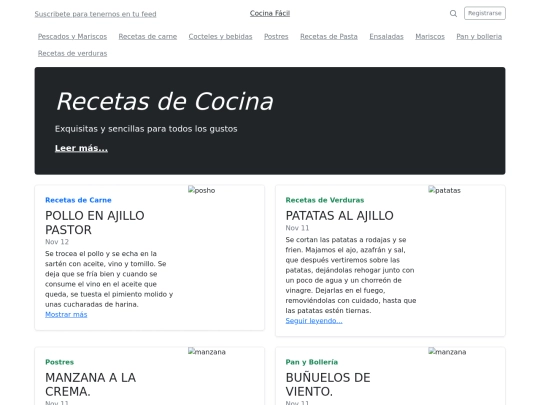
Task: Select the Postres nav link
Action: click(276, 37)
